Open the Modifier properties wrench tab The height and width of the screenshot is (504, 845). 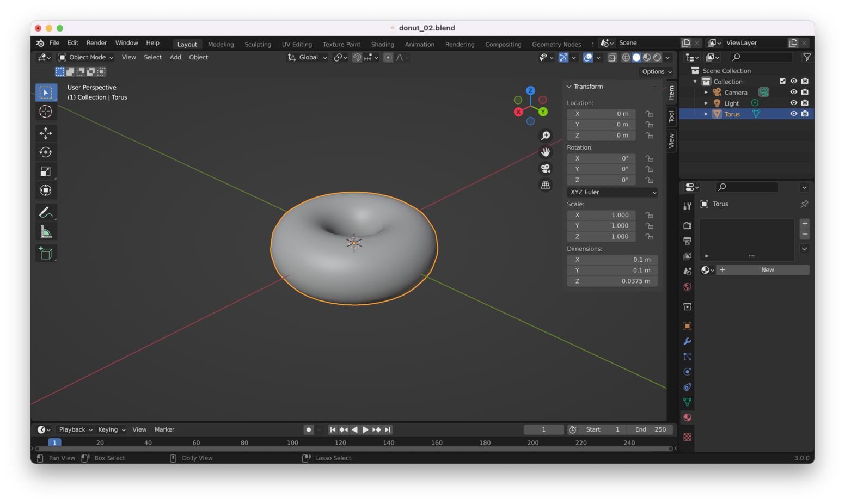687,341
